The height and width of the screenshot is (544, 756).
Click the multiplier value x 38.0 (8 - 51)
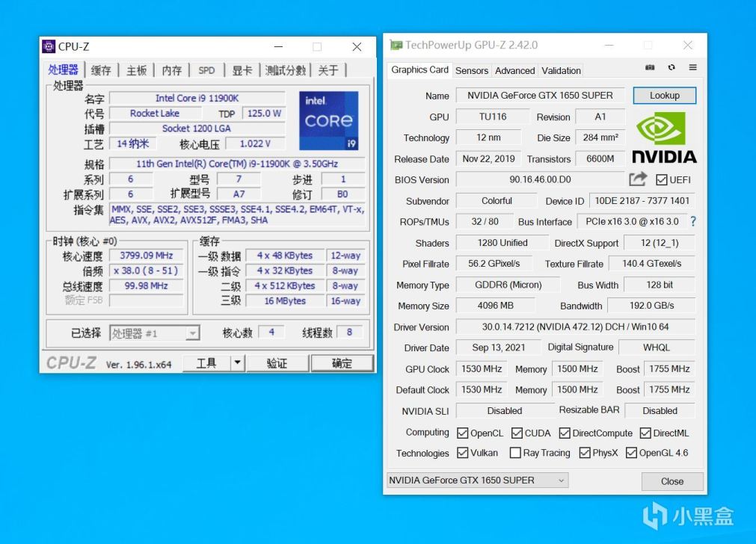pyautogui.click(x=146, y=271)
